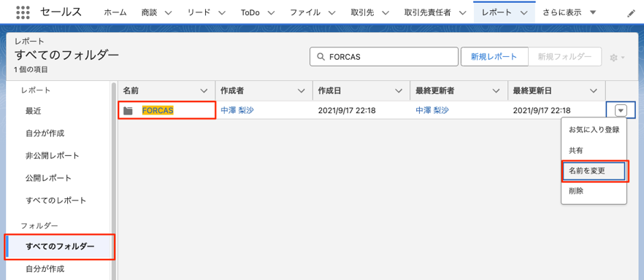Open 作成日 column header menu chevron
644x280 pixels.
(399, 90)
